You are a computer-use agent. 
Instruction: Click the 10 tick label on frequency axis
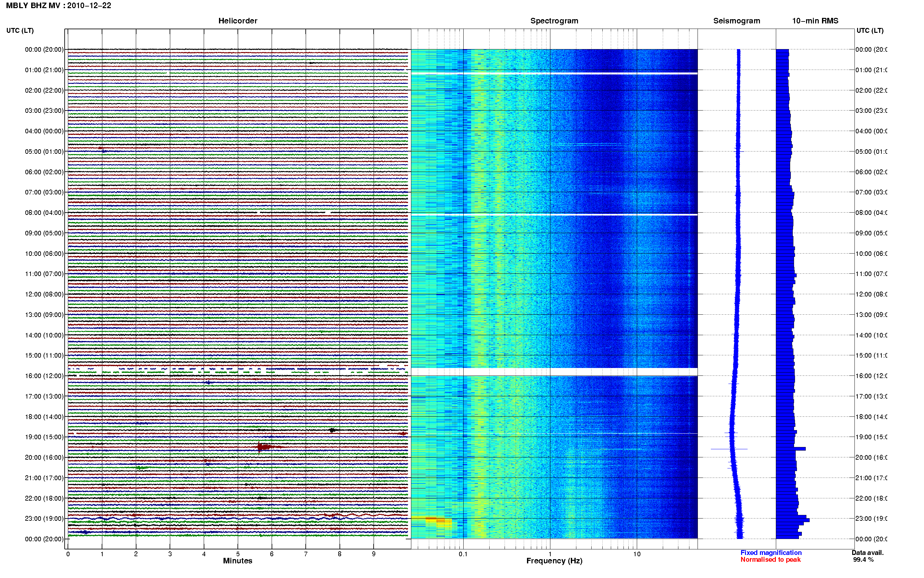(637, 554)
